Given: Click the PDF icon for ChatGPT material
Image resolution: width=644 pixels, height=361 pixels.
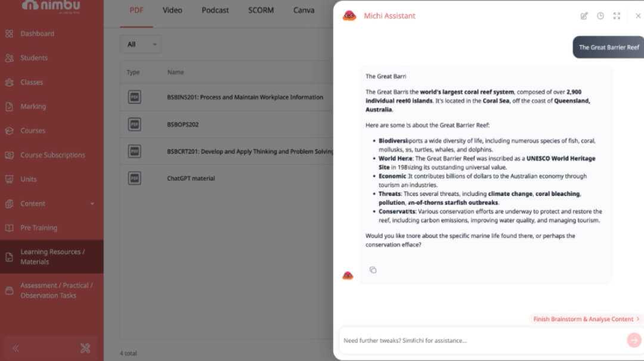Looking at the screenshot, I should [x=134, y=178].
